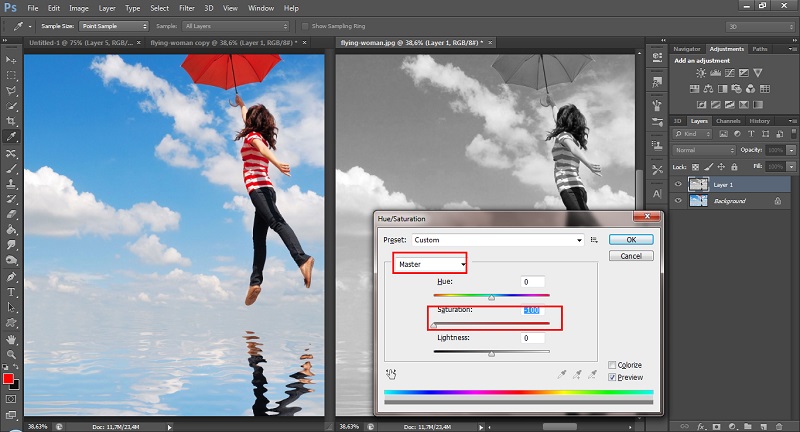Open the Master channel dropdown
Image resolution: width=800 pixels, height=432 pixels.
pos(430,264)
